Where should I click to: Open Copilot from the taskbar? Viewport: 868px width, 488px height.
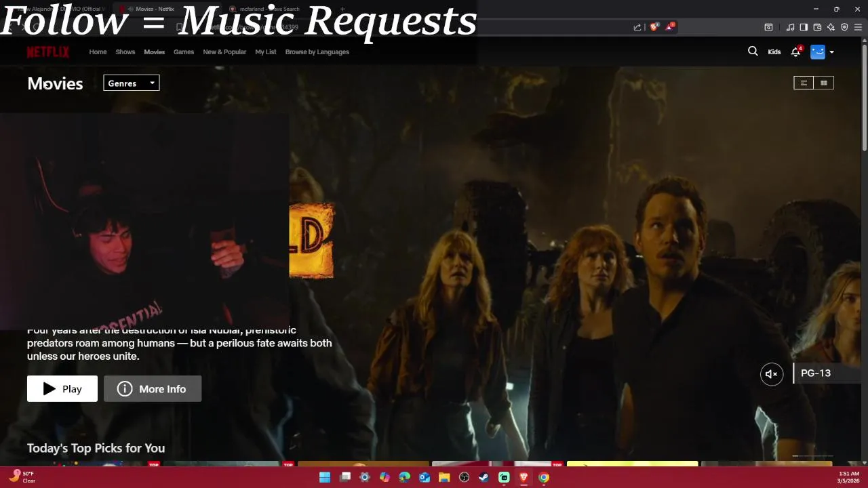pyautogui.click(x=384, y=477)
